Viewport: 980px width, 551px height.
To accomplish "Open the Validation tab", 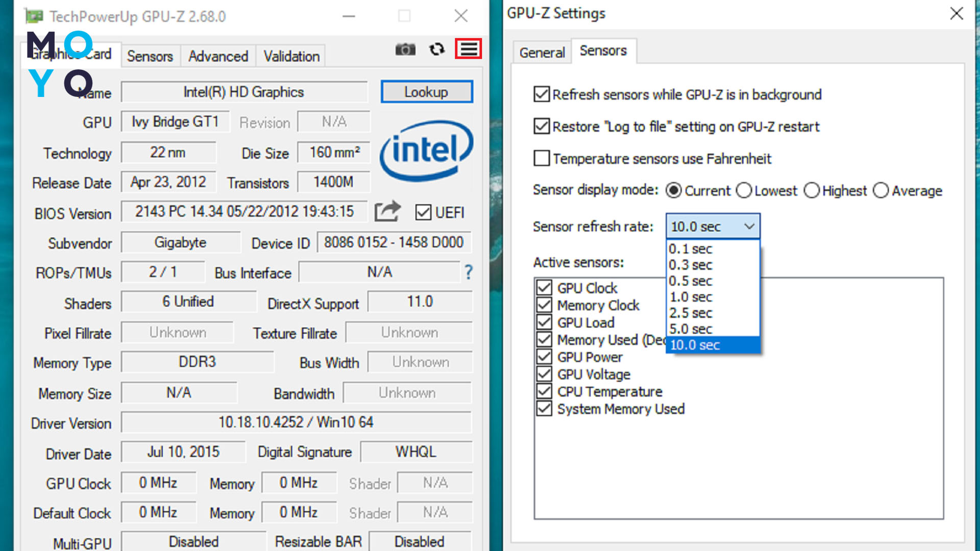I will point(291,56).
